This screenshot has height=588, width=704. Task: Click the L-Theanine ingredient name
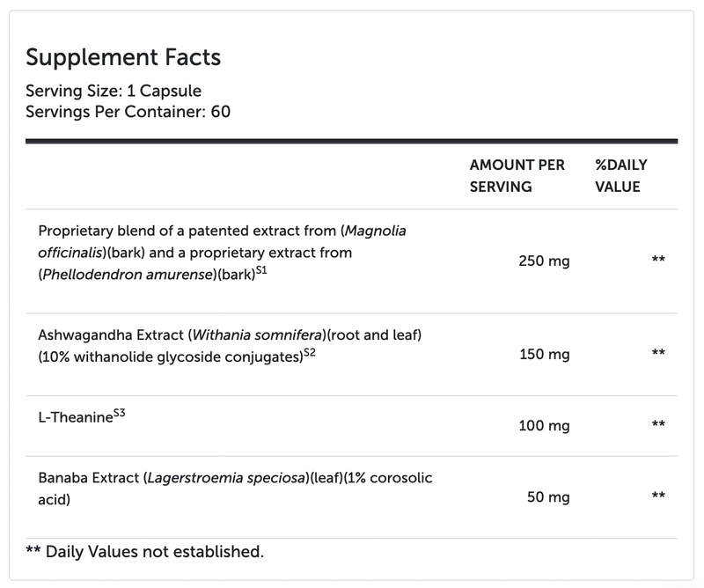point(76,417)
